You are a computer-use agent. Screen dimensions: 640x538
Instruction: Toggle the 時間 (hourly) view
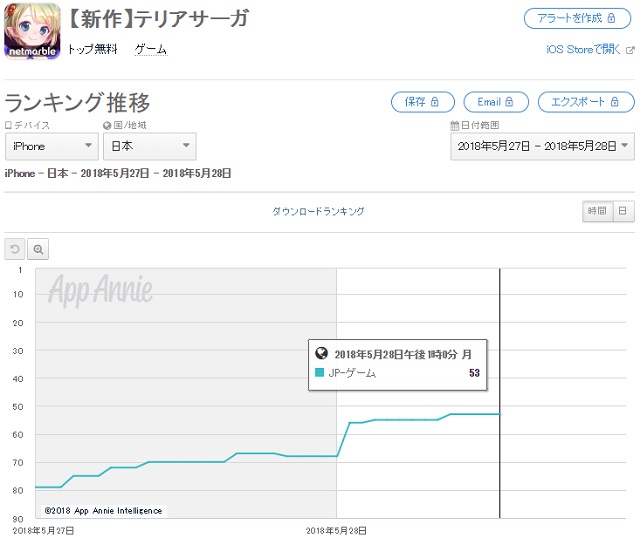(596, 211)
